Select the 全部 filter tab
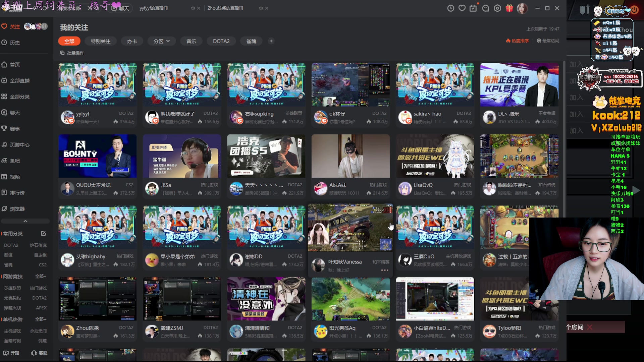 tap(69, 41)
